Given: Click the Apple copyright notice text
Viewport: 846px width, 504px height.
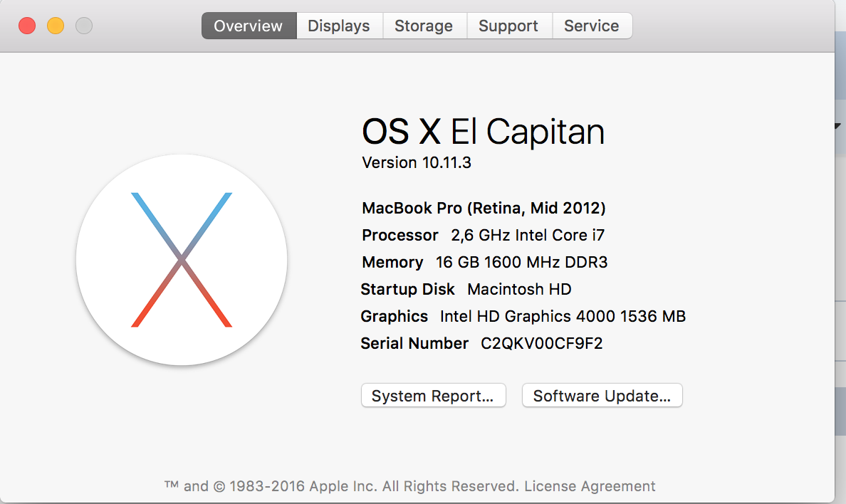Looking at the screenshot, I should coord(342,486).
